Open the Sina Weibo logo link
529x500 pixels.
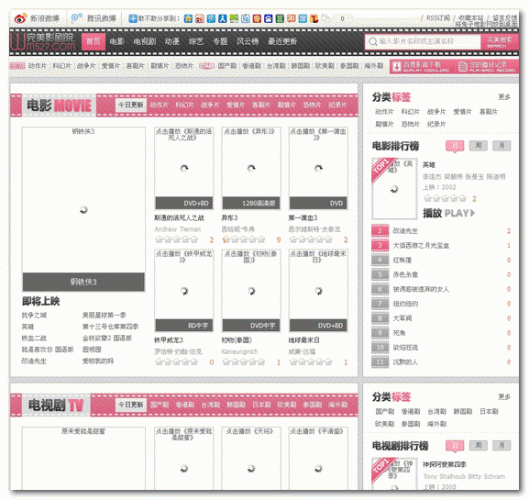click(x=20, y=18)
